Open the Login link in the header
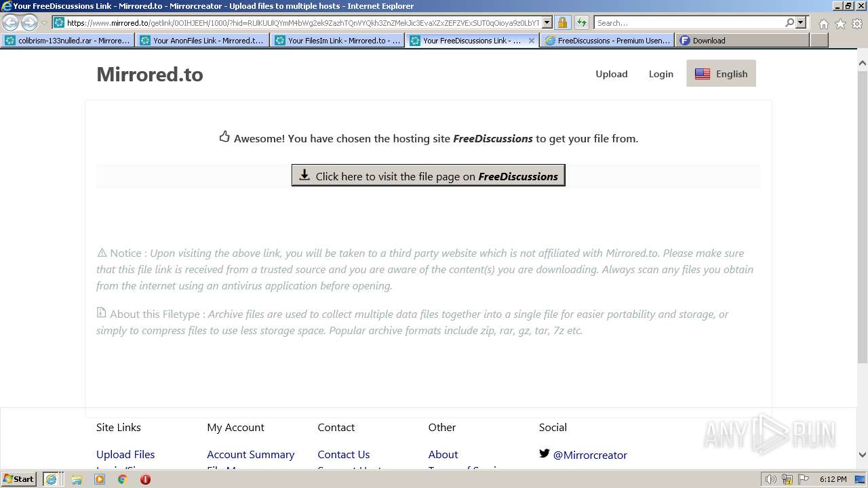This screenshot has width=868, height=488. click(660, 74)
